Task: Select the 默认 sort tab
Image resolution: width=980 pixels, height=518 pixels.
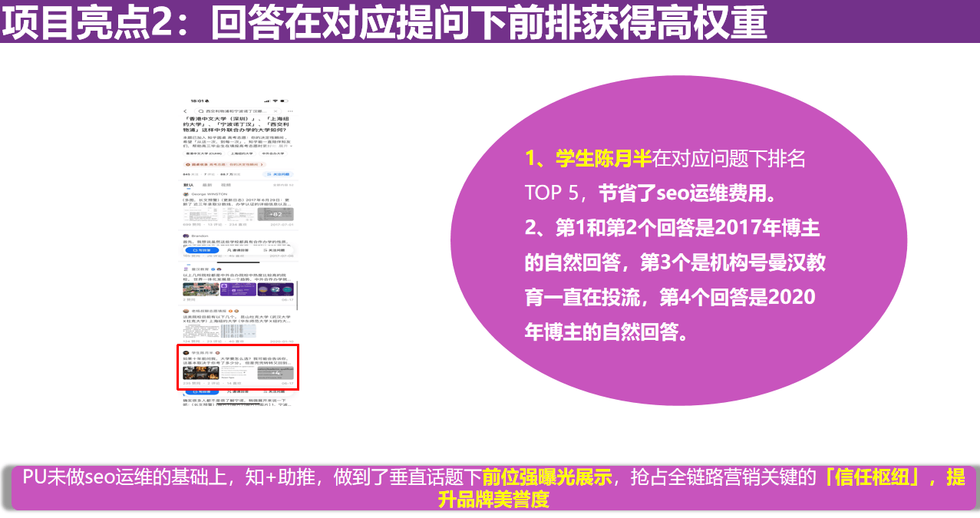Action: tap(188, 185)
